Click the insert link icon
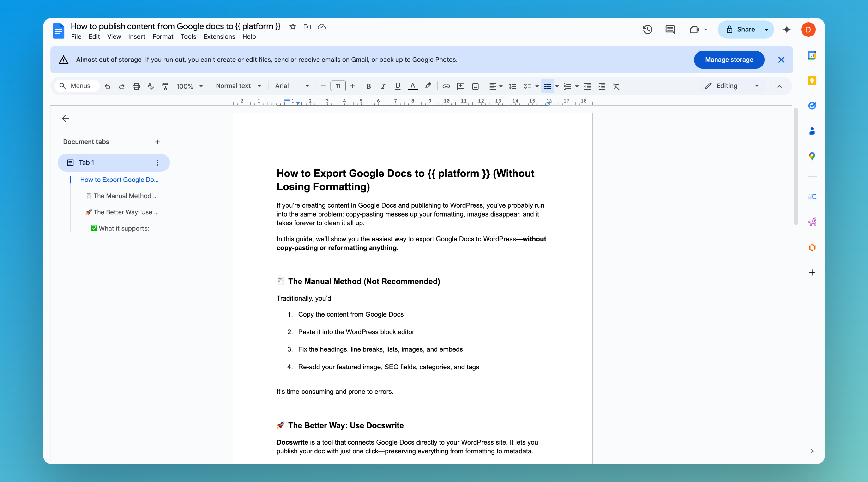Viewport: 868px width, 482px height. click(446, 86)
